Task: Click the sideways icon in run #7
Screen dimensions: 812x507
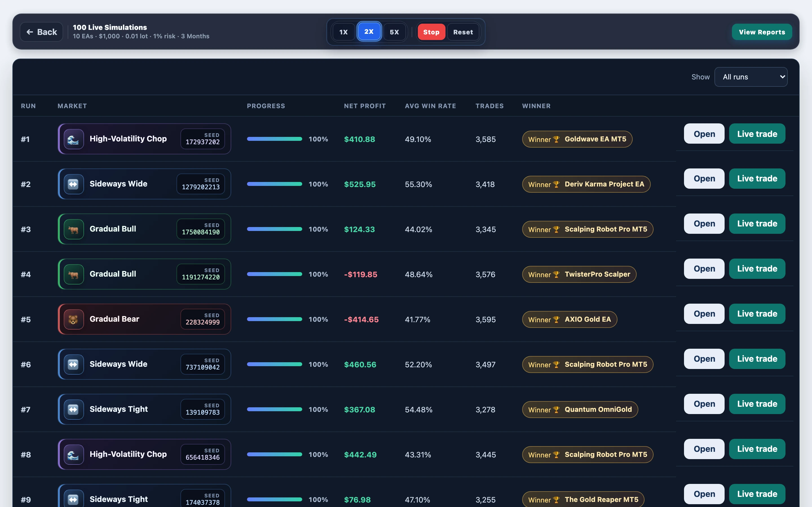Action: tap(74, 410)
